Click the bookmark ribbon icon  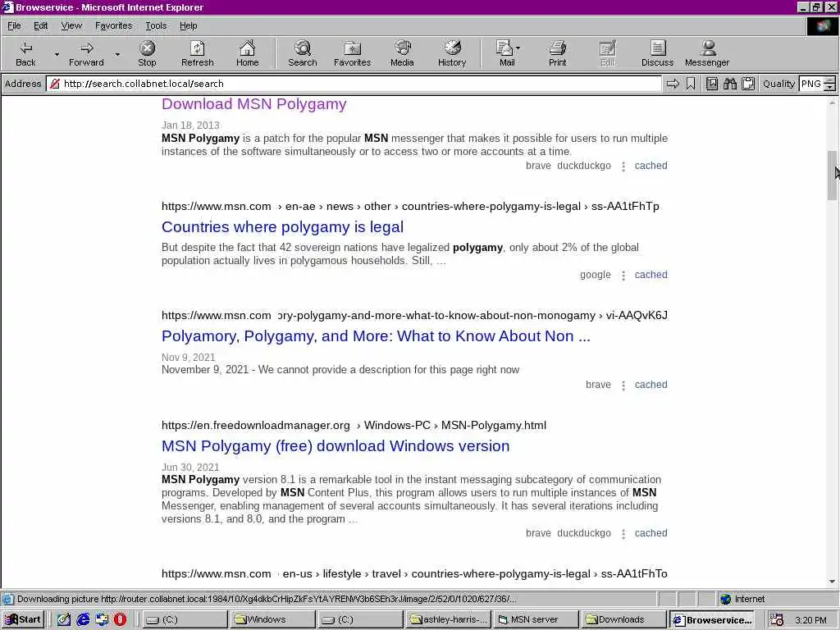691,84
